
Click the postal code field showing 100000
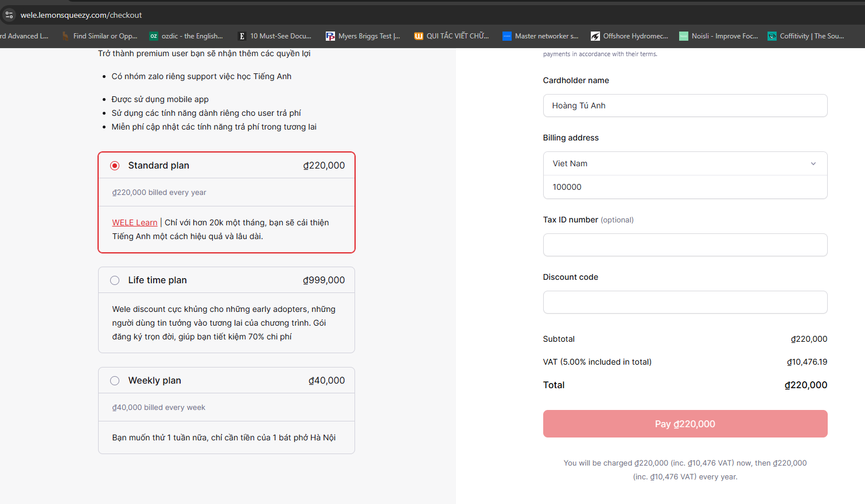point(685,187)
